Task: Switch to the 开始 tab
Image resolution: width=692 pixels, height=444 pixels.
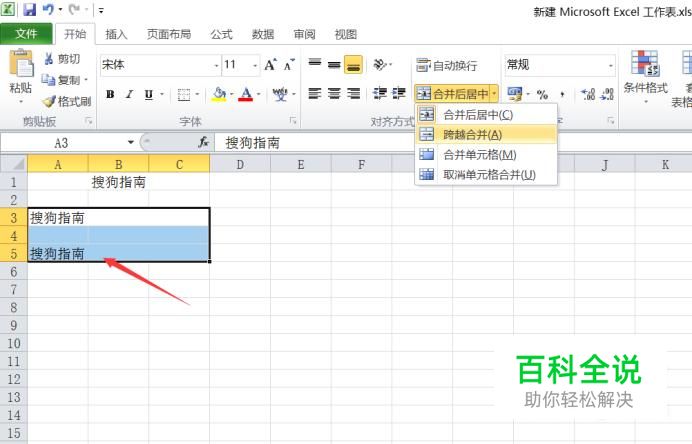Action: 75,34
